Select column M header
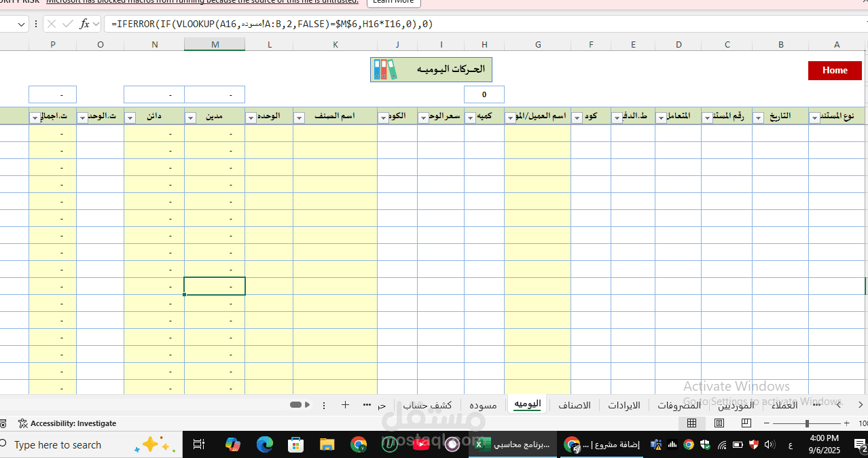This screenshot has height=458, width=868. coord(215,44)
